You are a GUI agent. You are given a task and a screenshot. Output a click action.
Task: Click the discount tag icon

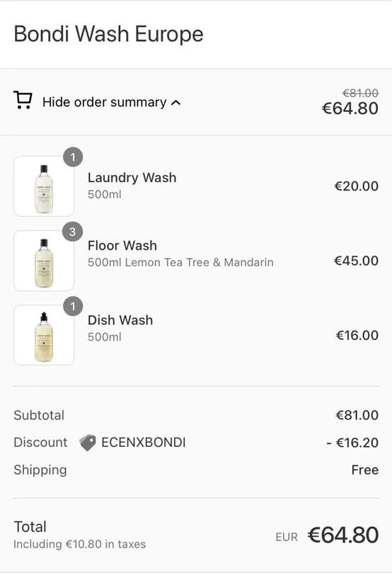click(88, 443)
